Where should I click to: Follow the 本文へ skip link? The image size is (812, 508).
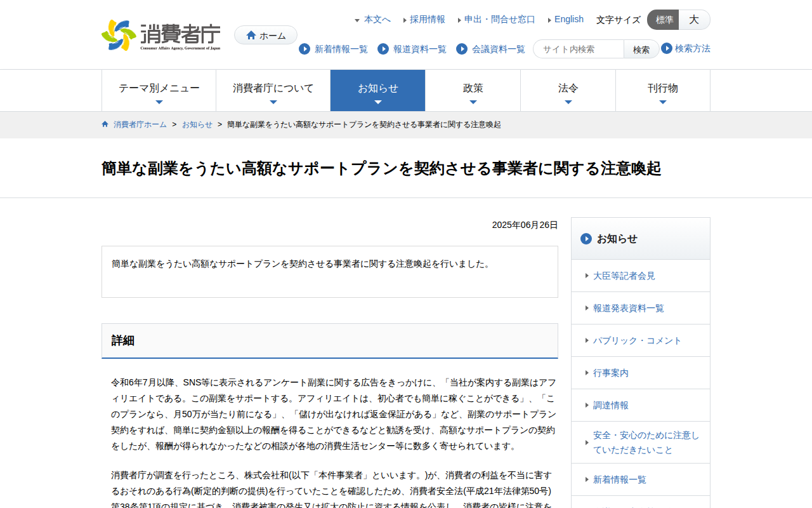(x=377, y=20)
